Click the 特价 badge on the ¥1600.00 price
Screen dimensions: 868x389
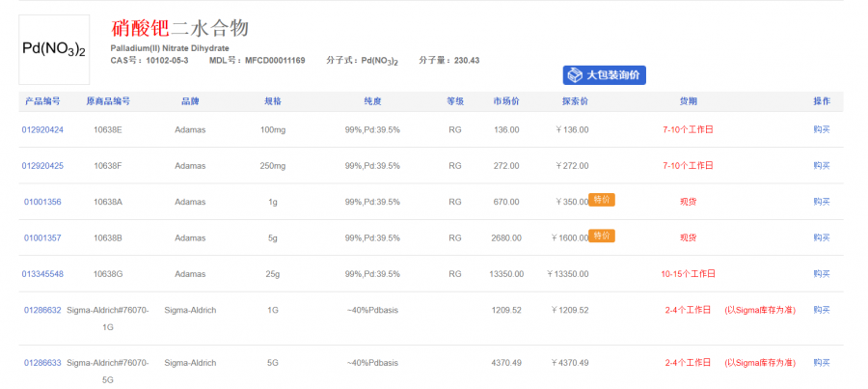pyautogui.click(x=602, y=236)
